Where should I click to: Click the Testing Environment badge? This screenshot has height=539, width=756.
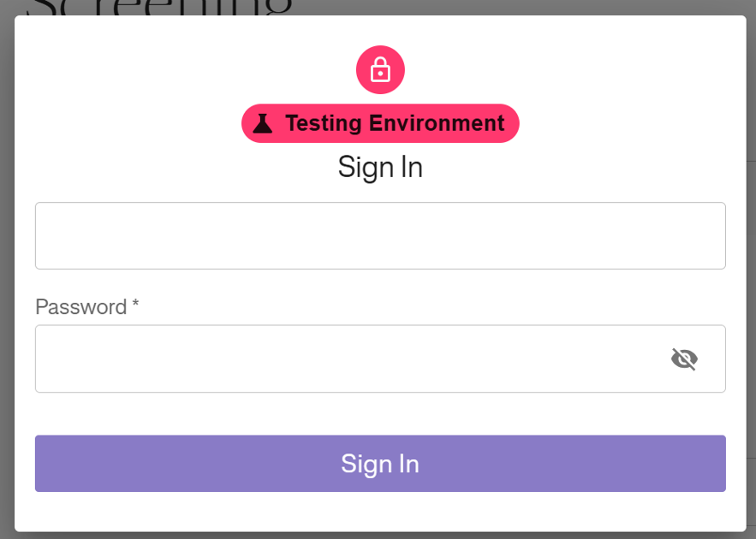click(x=380, y=122)
